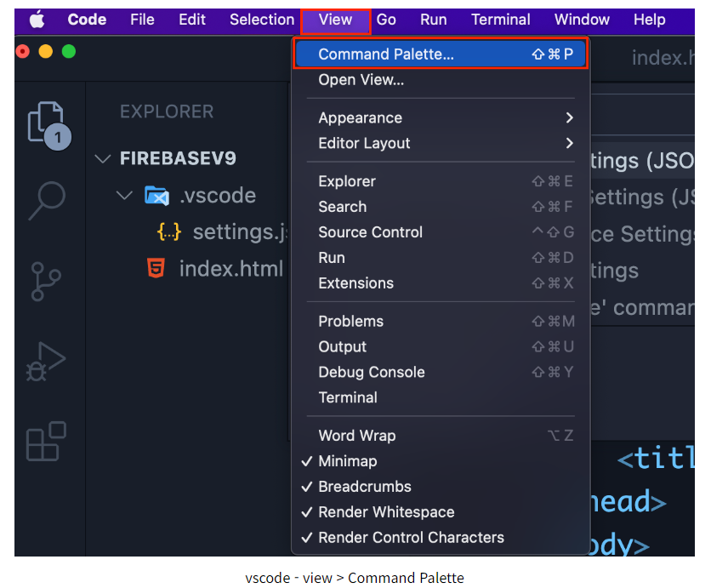Select Output in the View menu

tap(441, 346)
